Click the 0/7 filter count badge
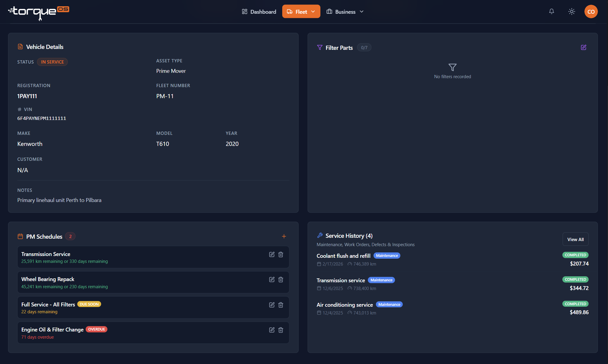608x364 pixels. point(364,47)
